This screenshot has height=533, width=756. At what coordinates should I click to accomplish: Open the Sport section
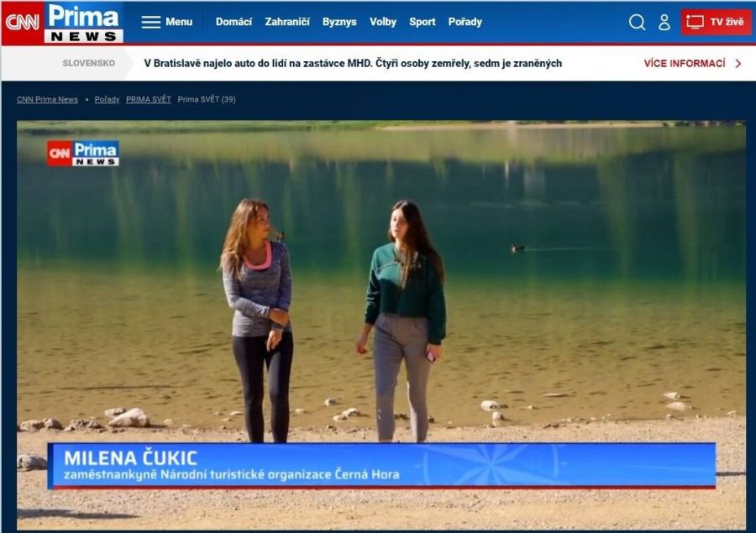pos(423,22)
